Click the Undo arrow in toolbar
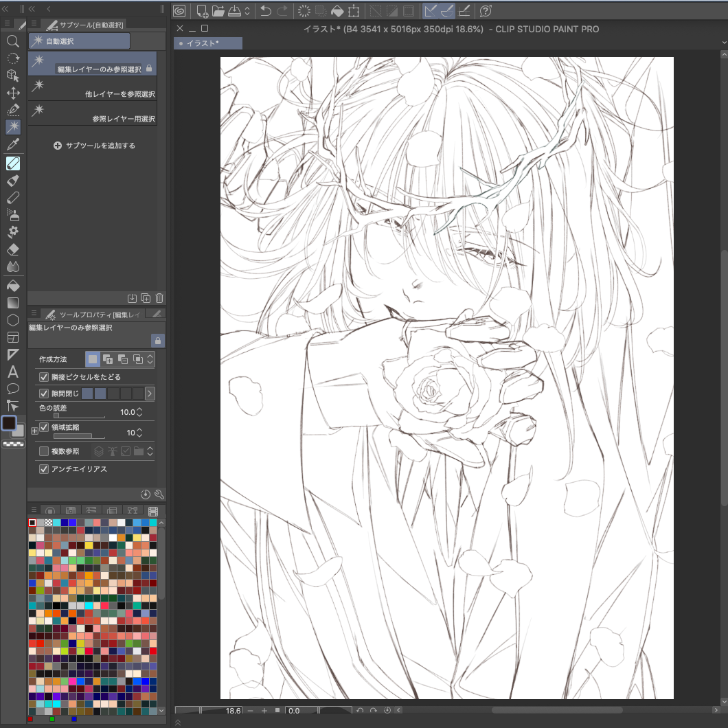This screenshot has width=728, height=728. tap(266, 11)
